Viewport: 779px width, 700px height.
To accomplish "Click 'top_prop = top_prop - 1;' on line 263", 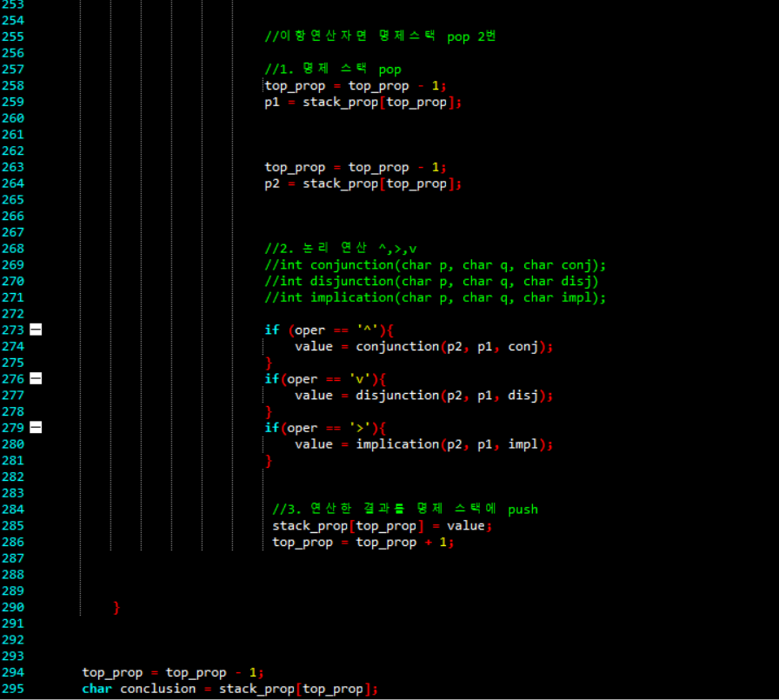I will pyautogui.click(x=356, y=168).
